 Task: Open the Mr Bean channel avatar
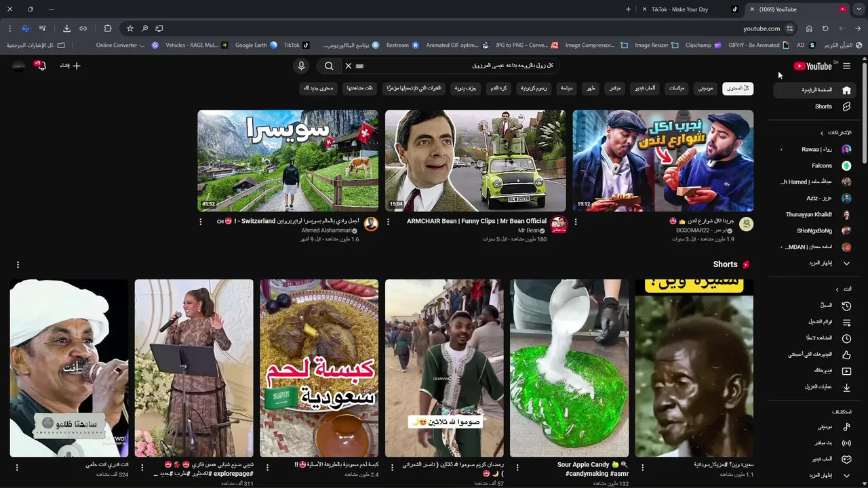[x=559, y=224]
